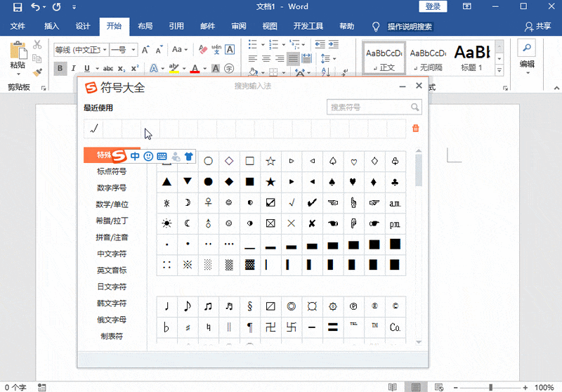Click the Sogou skin shirt icon

[188, 156]
